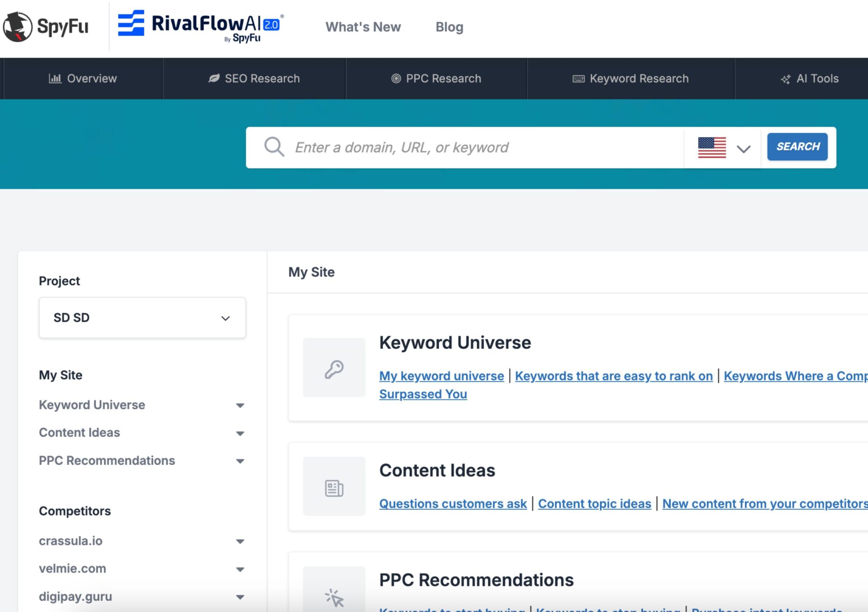The height and width of the screenshot is (612, 868).
Task: Click the My Site panel title
Action: tap(311, 272)
